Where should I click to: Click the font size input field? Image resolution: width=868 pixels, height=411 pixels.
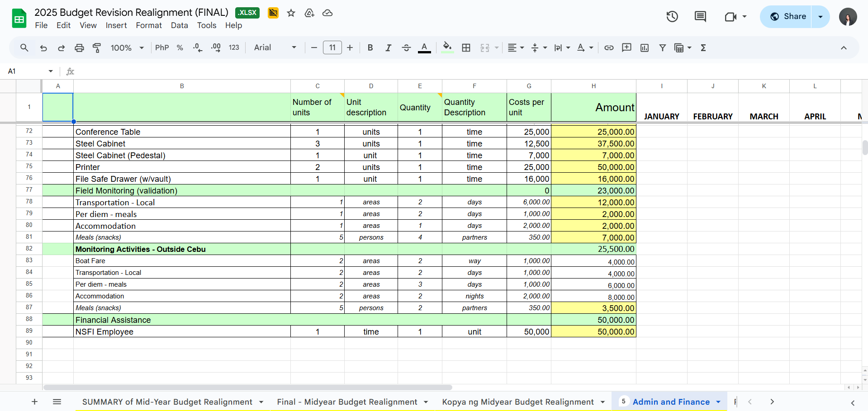(x=332, y=47)
